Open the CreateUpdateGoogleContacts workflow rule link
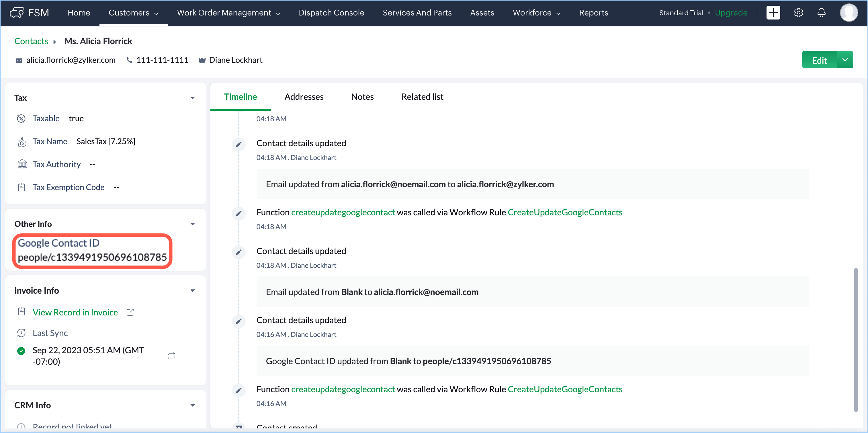Viewport: 868px width, 433px height. [x=565, y=212]
